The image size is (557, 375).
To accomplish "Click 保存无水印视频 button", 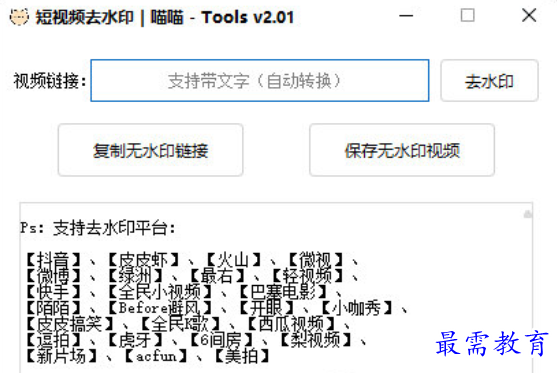I will (x=402, y=150).
